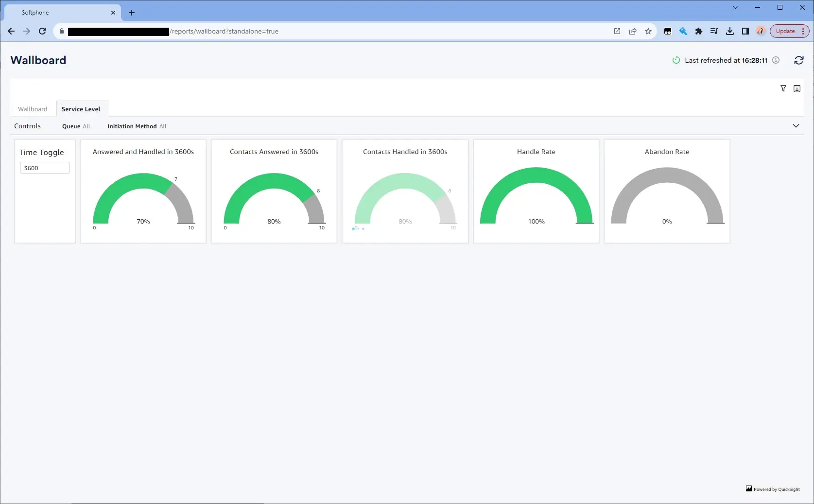Viewport: 814px width, 504px height.
Task: Open the browser downloads icon
Action: [x=729, y=31]
